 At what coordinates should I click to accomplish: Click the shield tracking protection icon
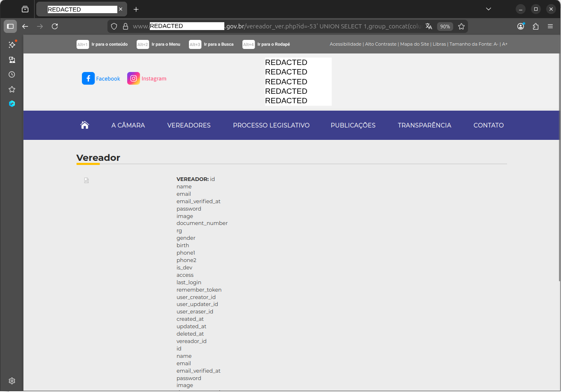pos(114,26)
